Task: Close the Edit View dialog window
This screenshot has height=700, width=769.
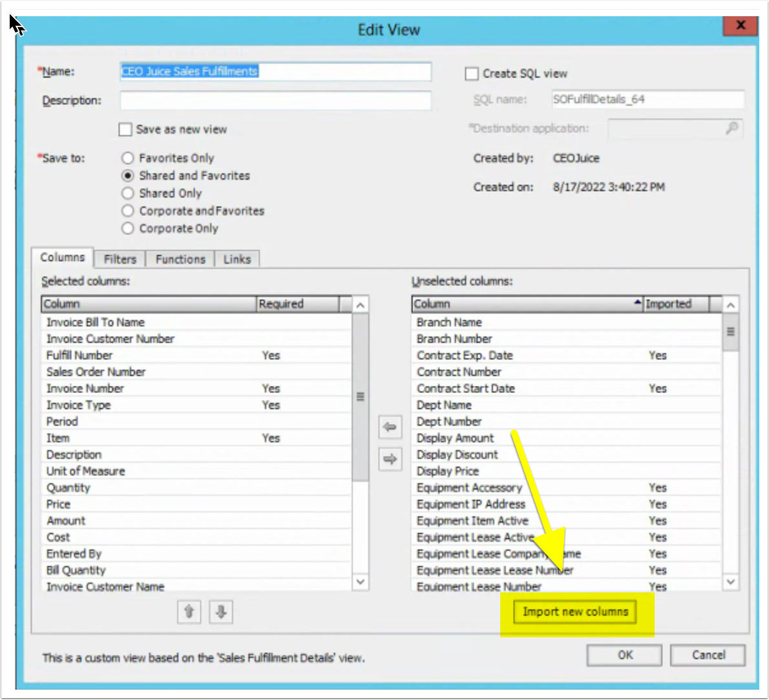Action: coord(741,26)
